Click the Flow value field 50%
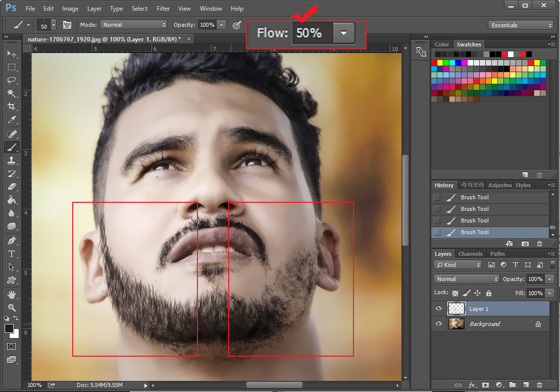The image size is (560, 392). [x=312, y=33]
